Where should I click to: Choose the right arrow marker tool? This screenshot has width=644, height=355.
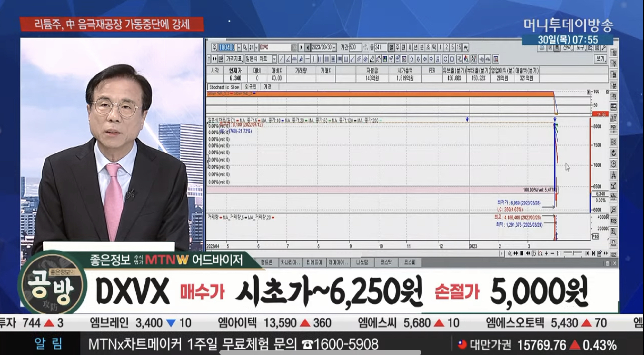click(x=431, y=59)
